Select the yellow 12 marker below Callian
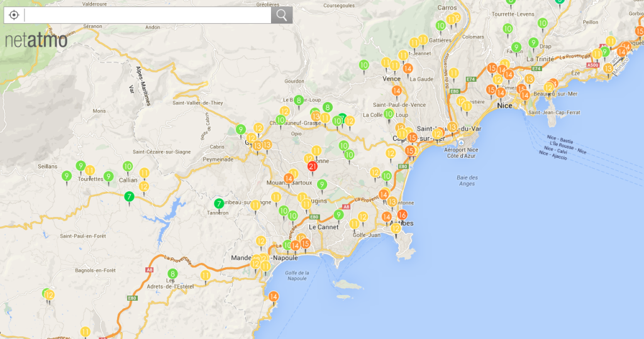This screenshot has height=339, width=644. (144, 186)
